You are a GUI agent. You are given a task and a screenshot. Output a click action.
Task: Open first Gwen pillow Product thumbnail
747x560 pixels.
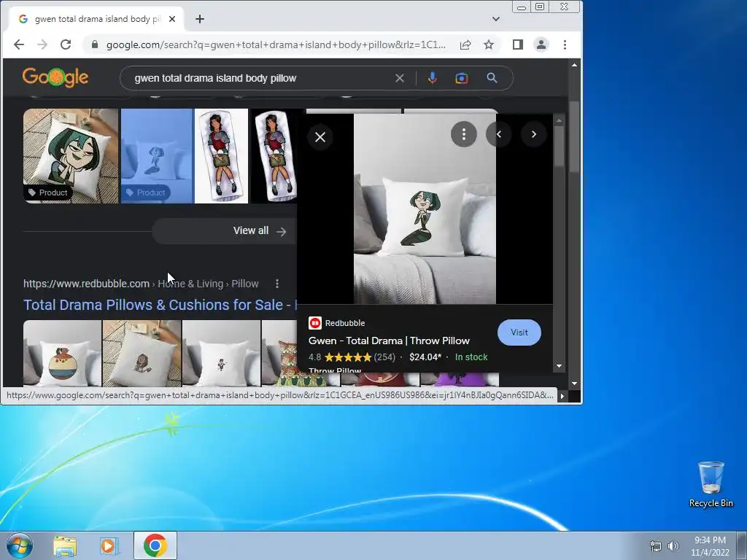point(71,156)
